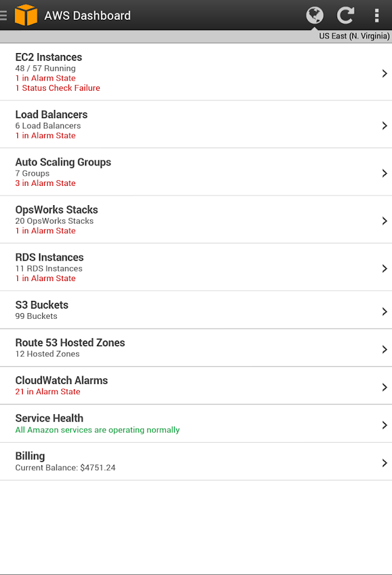
Task: Open the Route 53 Hosted Zones entry
Action: 70,348
